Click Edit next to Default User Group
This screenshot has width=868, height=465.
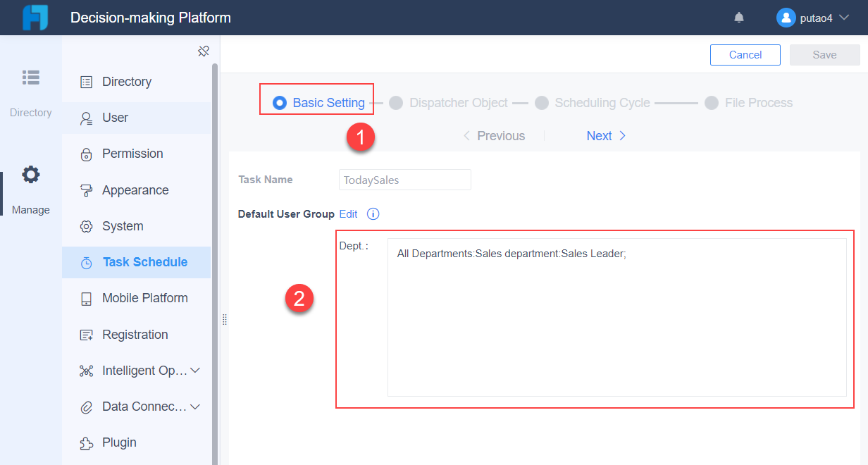[348, 213]
